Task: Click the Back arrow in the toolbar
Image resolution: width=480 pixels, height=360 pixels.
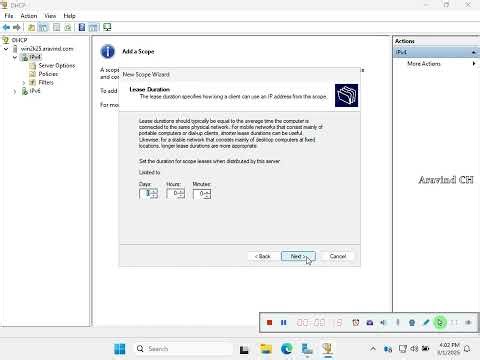Action: [x=6, y=28]
